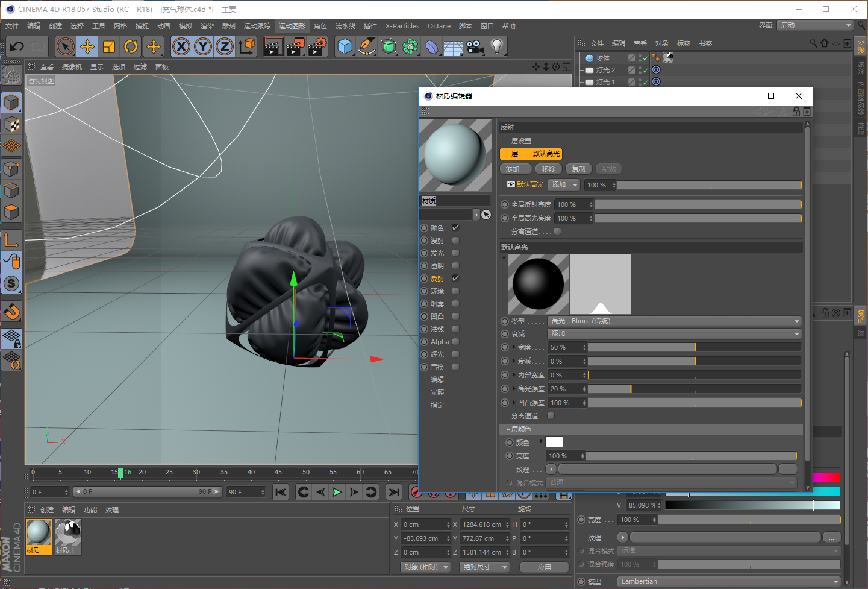Enable the 凹凸 channel checkbox
The image size is (868, 589).
pos(455,317)
